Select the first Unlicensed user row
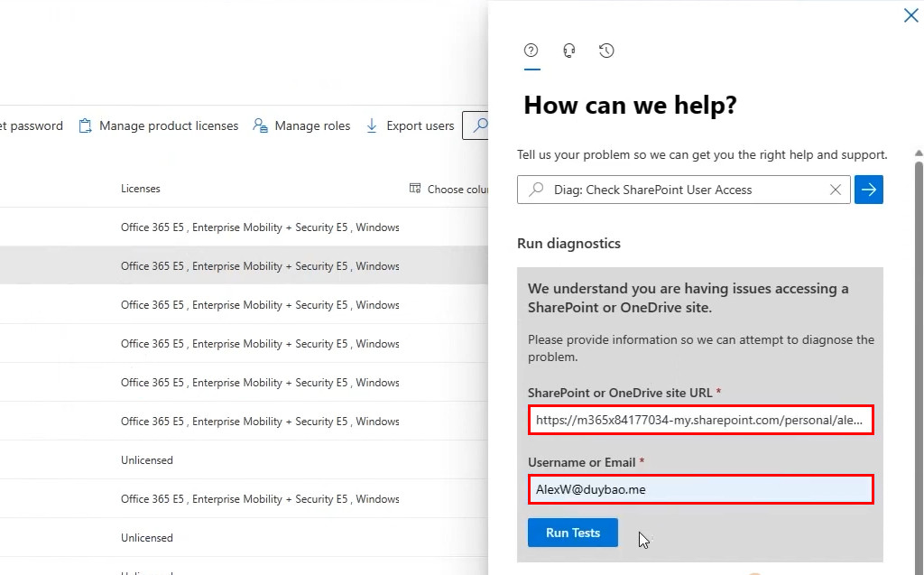 click(x=244, y=460)
